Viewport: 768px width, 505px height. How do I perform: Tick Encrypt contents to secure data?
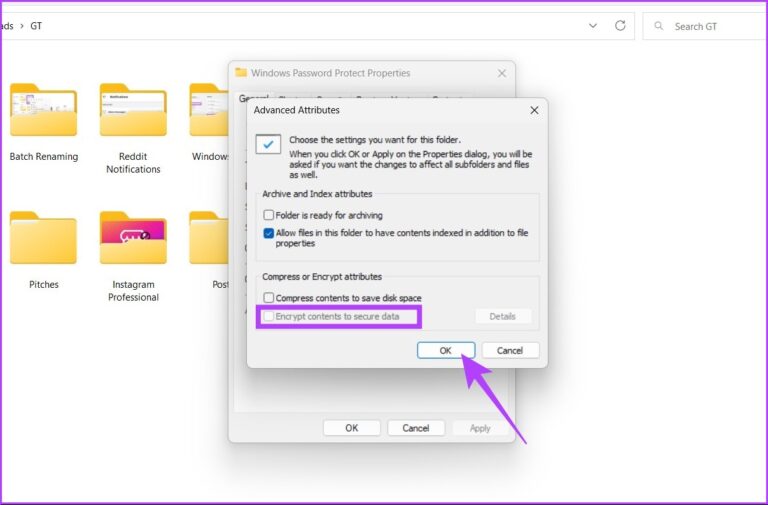click(x=268, y=316)
